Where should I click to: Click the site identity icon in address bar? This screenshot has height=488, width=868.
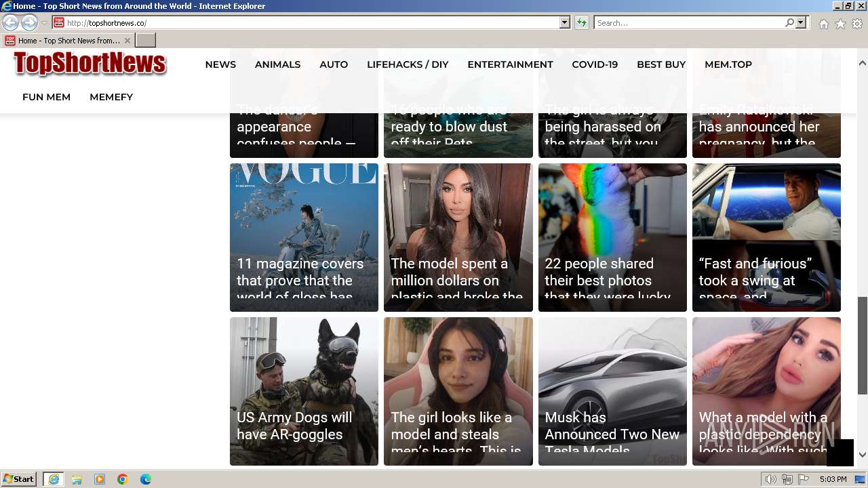pos(59,23)
